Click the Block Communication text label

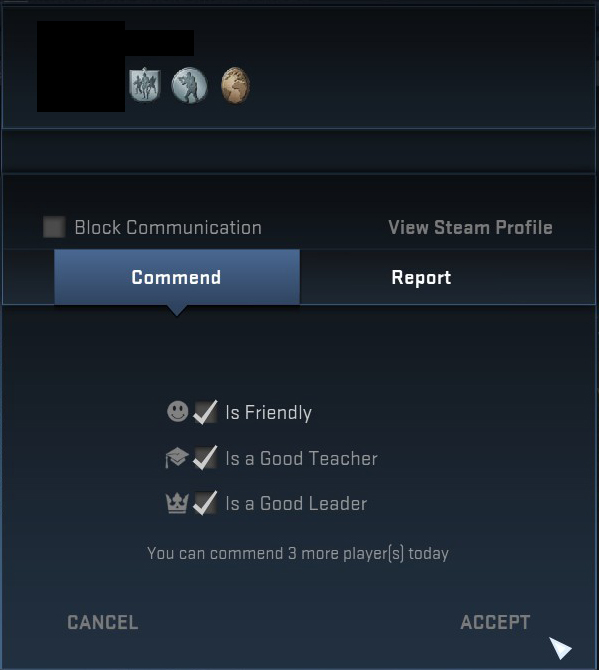pyautogui.click(x=168, y=227)
